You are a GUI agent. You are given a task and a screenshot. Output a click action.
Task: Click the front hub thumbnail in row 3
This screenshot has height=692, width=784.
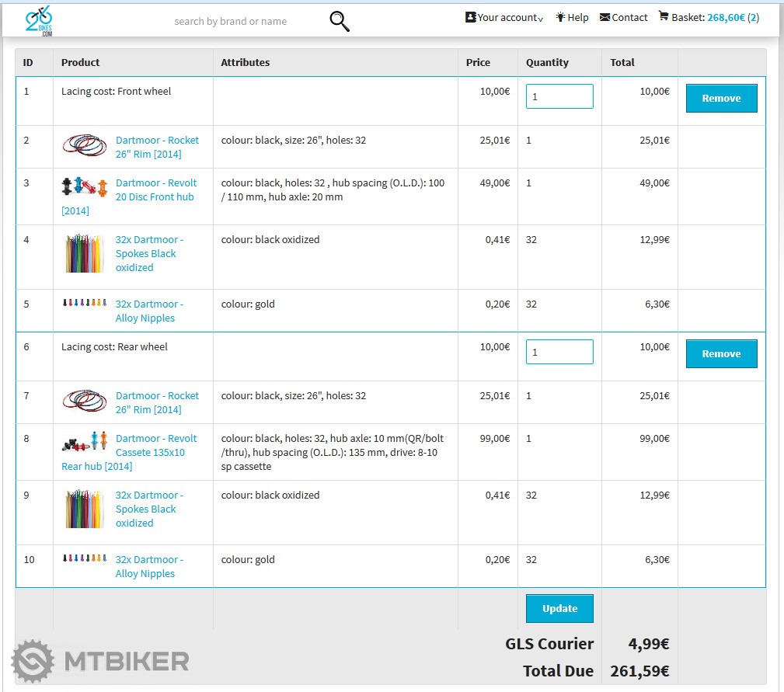pyautogui.click(x=85, y=187)
